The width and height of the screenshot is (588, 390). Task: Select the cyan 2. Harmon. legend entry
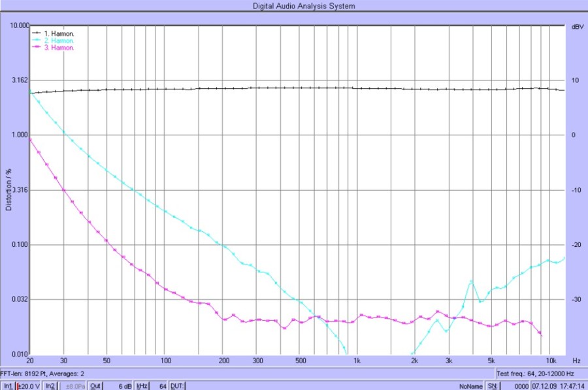[x=57, y=41]
